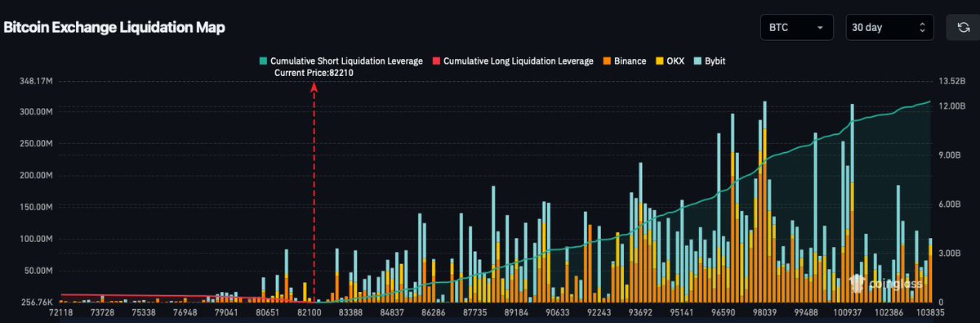Screen dimensions: 980x323
Task: Open the 30 day range selector
Action: click(x=889, y=27)
